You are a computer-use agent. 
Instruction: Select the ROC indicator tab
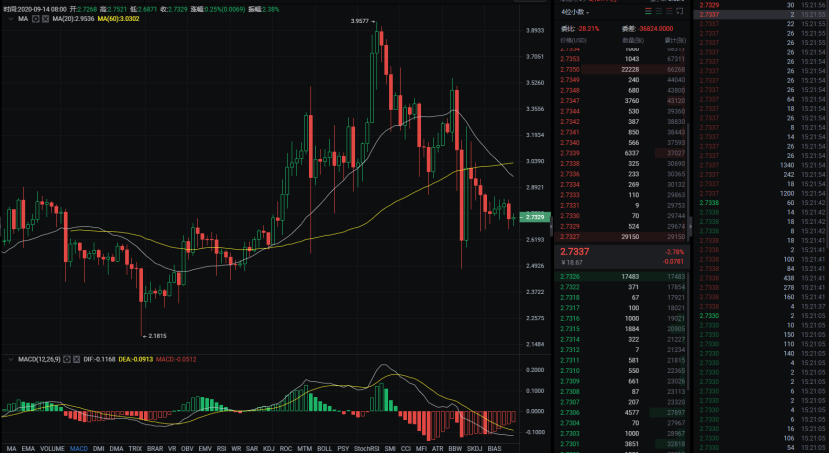[285, 449]
